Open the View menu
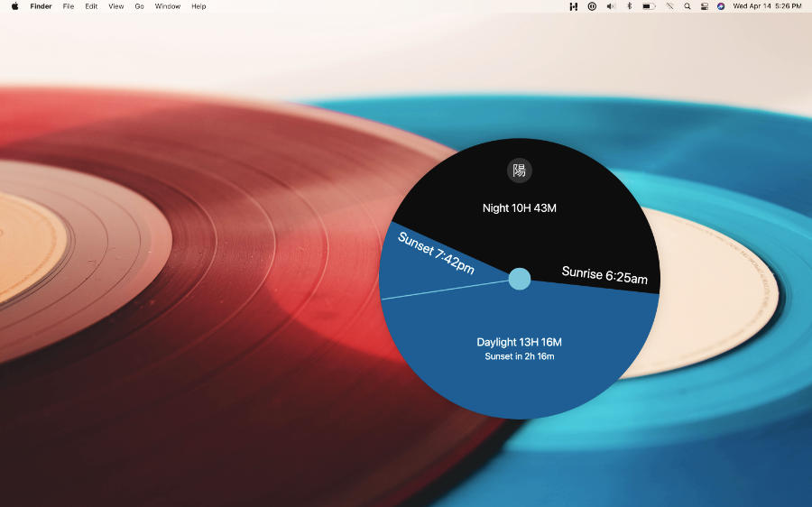The image size is (812, 507). (116, 6)
